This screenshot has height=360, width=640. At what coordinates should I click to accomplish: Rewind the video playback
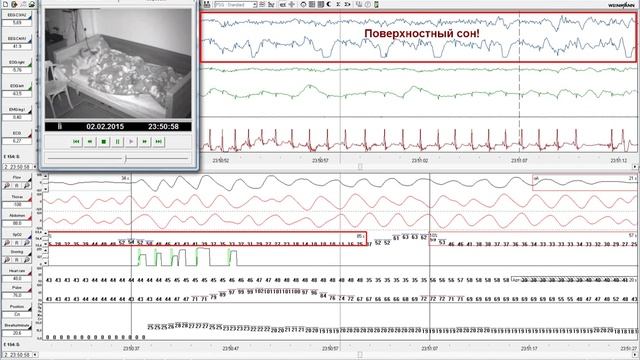[x=90, y=142]
